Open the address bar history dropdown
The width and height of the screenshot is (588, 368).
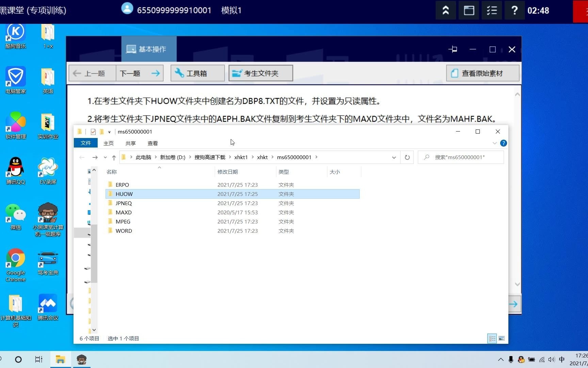coord(394,157)
